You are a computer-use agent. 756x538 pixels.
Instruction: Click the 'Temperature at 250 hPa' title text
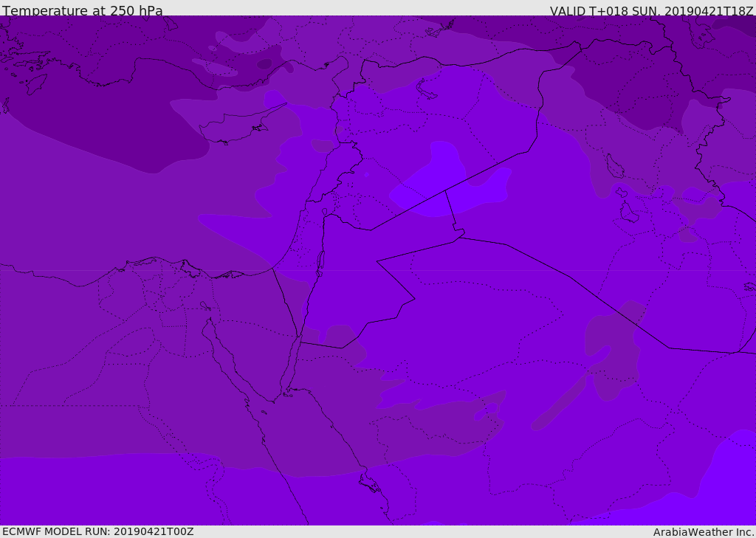click(83, 10)
